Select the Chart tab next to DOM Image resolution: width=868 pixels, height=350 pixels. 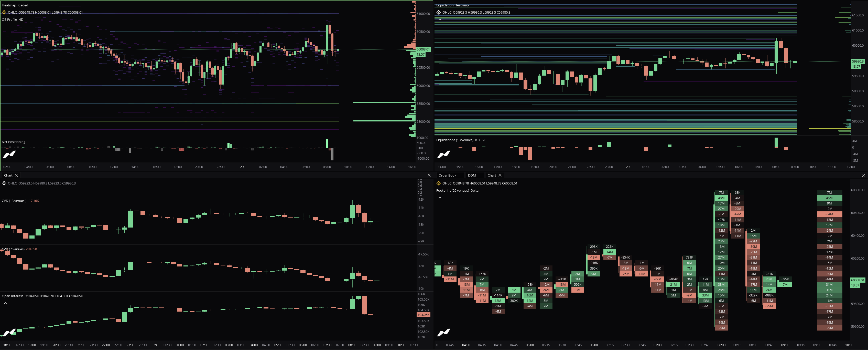[492, 175]
